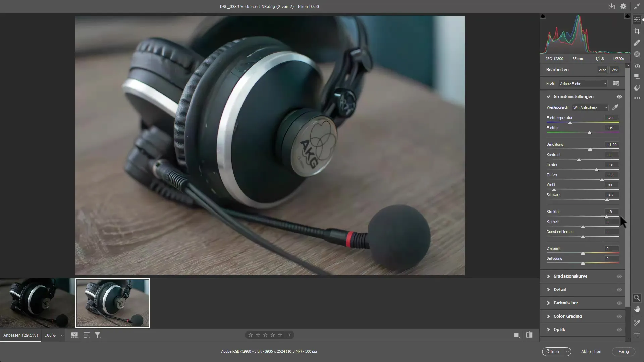Open the Profil Adobe Farbe dropdown

click(x=583, y=84)
